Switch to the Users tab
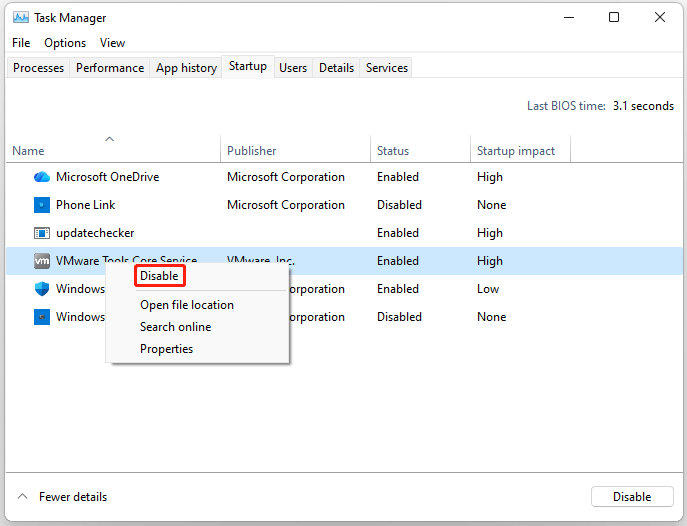Screen dimensions: 687x526 [x=293, y=68]
